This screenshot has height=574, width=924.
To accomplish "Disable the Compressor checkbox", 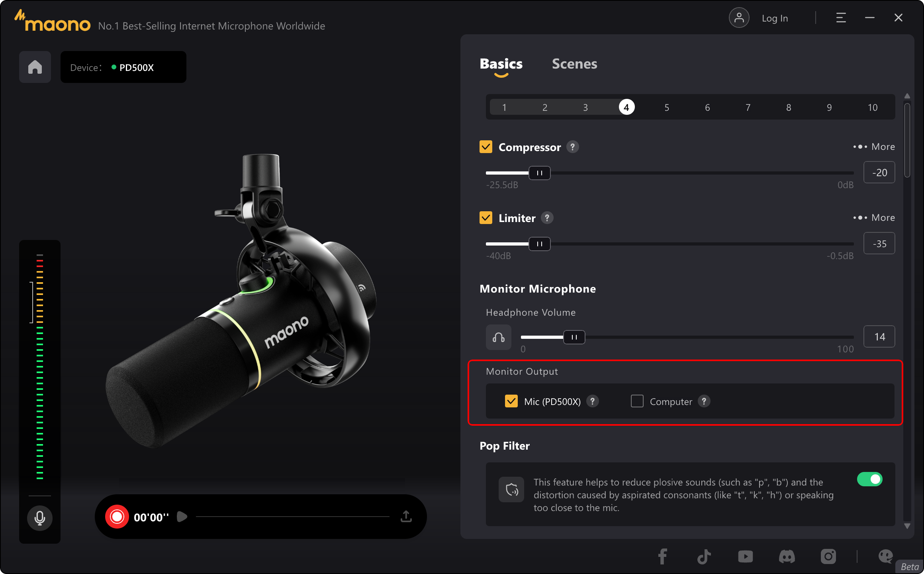I will [485, 147].
